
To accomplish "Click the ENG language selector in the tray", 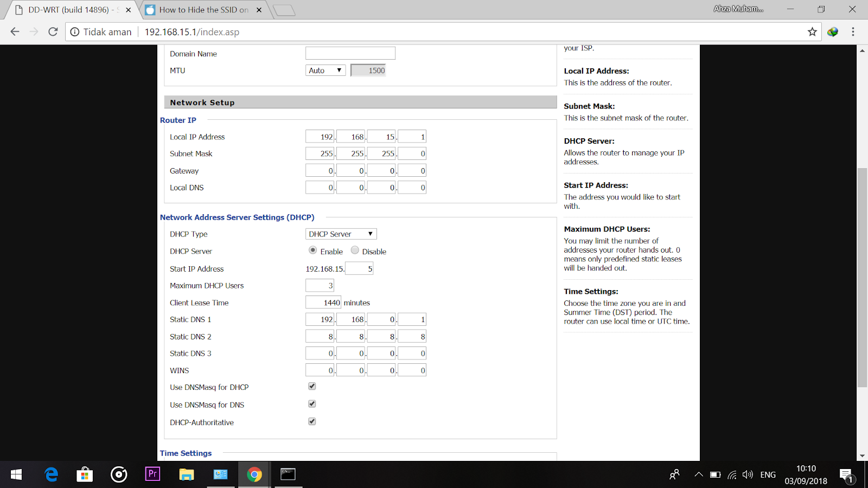I will (768, 474).
